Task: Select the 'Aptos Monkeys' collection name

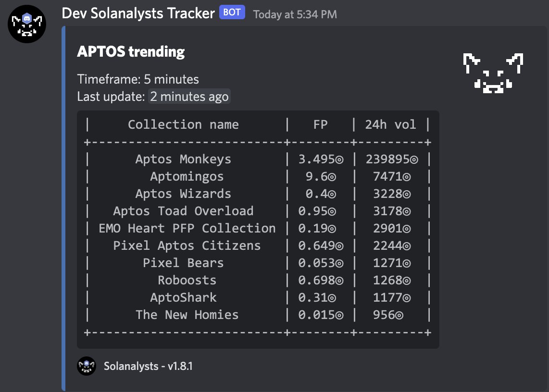Action: 183,159
